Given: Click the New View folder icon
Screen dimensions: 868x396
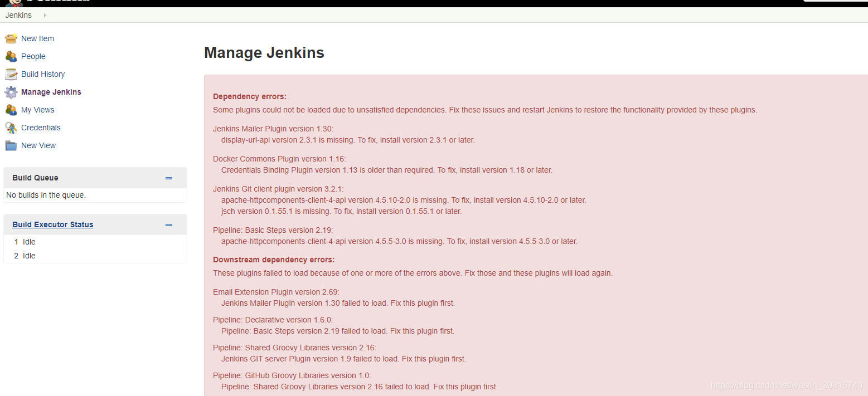Looking at the screenshot, I should [11, 145].
